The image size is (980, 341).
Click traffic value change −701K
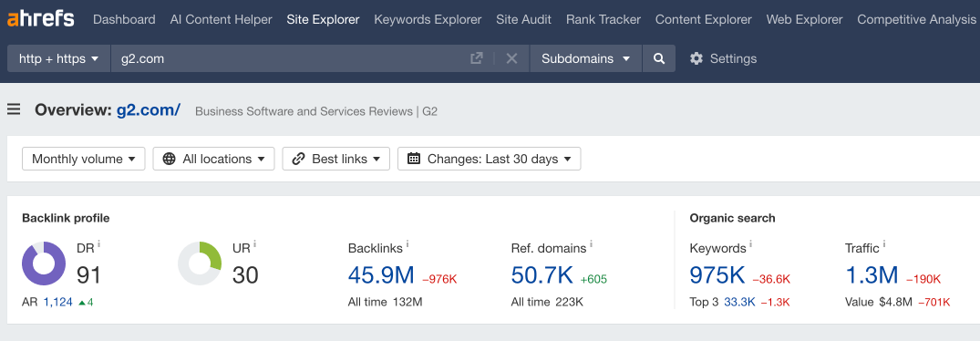coord(934,303)
